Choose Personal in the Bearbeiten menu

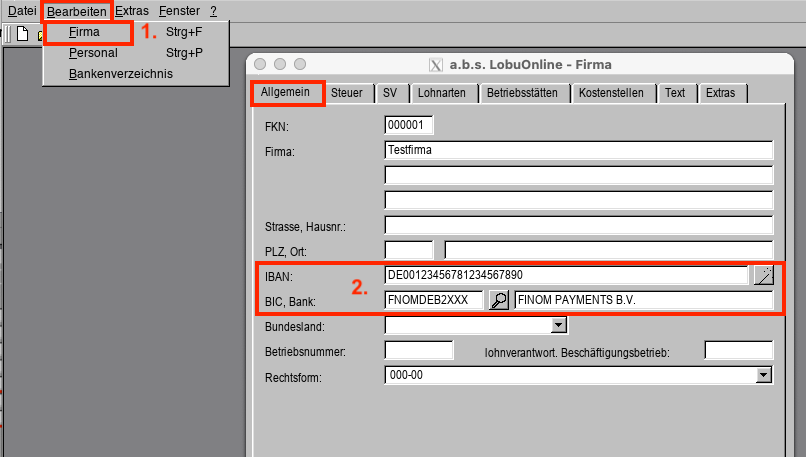pos(93,53)
